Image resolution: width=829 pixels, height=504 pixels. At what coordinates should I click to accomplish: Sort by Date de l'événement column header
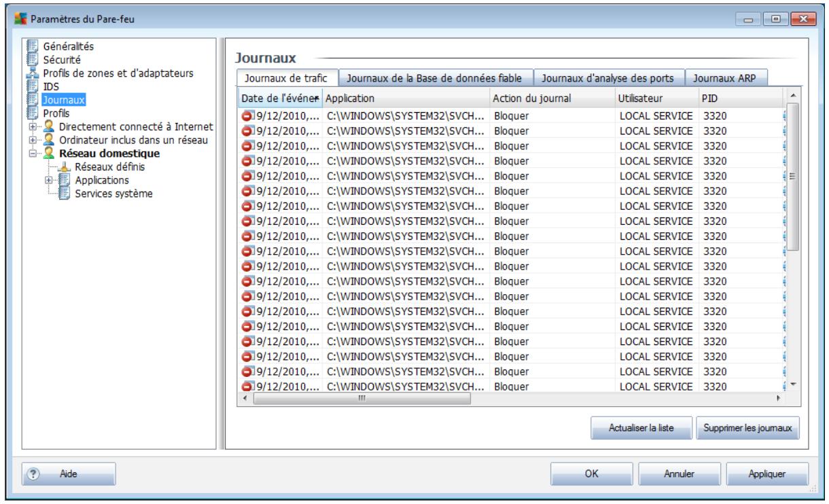[281, 98]
